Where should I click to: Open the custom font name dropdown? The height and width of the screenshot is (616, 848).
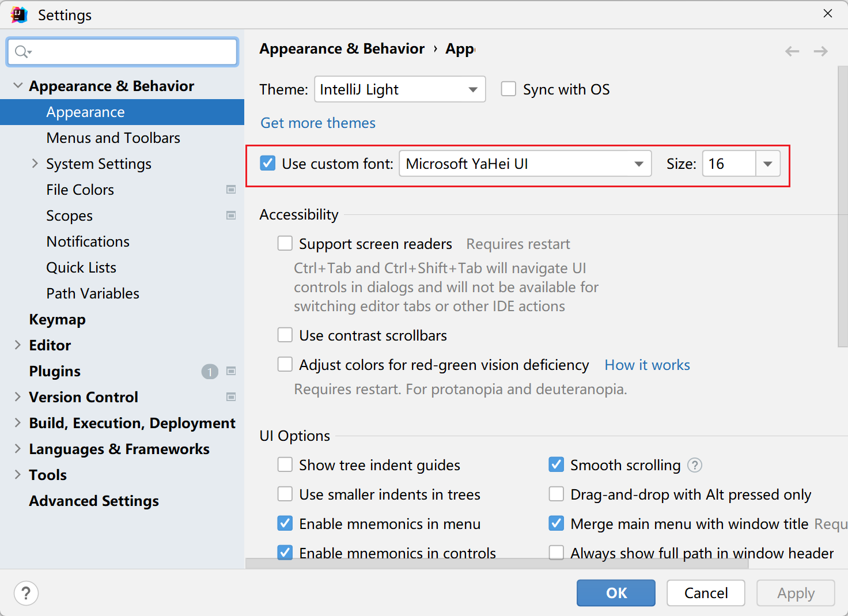click(525, 164)
